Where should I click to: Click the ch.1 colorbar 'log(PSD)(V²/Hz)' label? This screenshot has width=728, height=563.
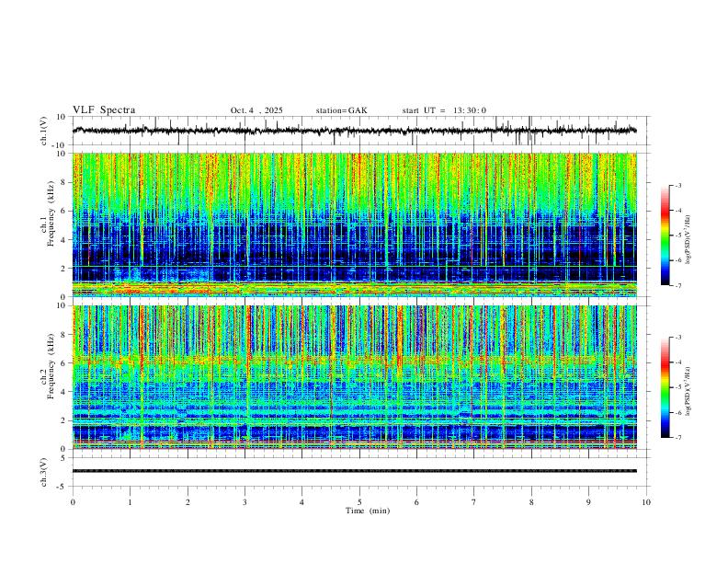click(688, 240)
